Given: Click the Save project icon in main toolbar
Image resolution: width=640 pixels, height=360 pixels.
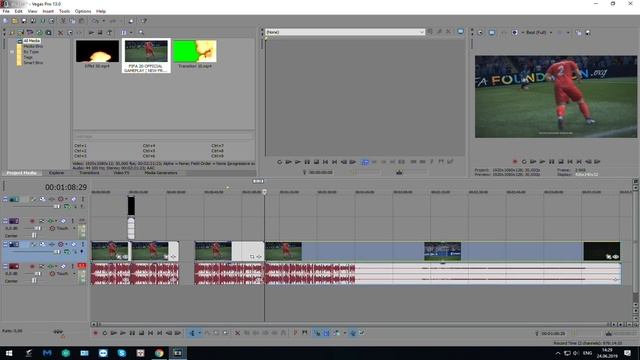Looking at the screenshot, I should pos(24,21).
